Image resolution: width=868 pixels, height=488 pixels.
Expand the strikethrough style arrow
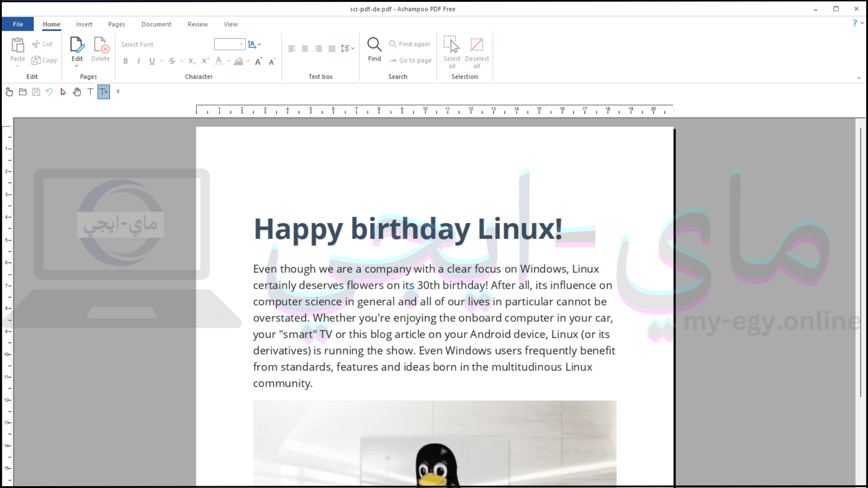coord(181,61)
